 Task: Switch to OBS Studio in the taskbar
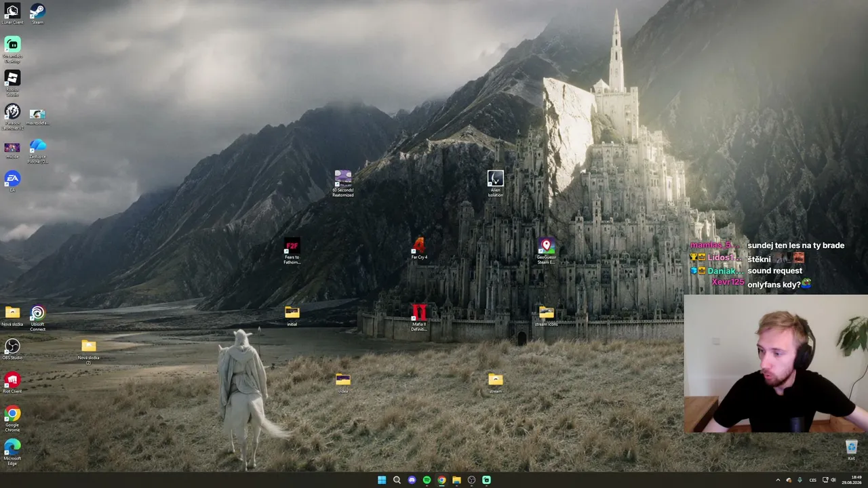[471, 480]
